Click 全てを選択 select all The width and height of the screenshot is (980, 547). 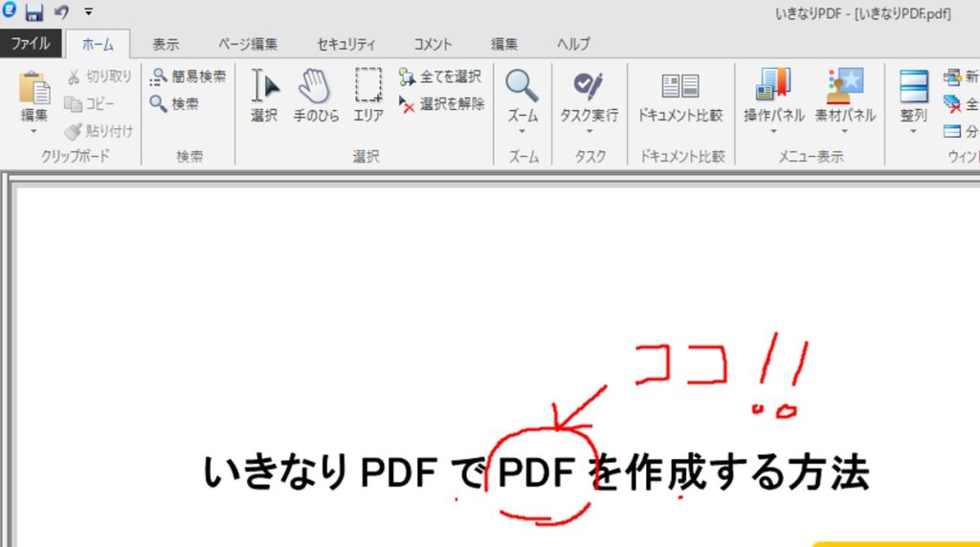point(440,77)
